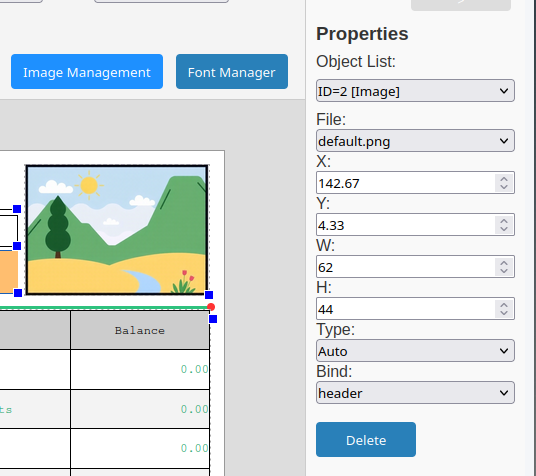Delete the selected image object
The width and height of the screenshot is (536, 476).
[x=366, y=439]
